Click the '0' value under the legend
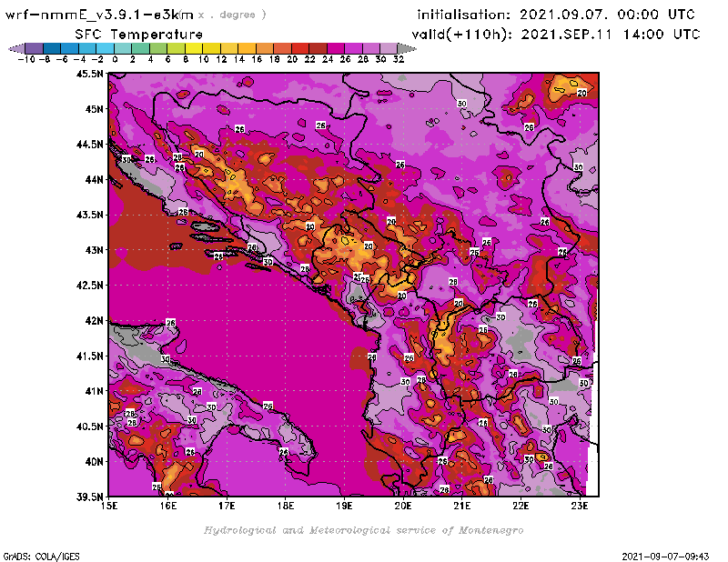 click(115, 59)
